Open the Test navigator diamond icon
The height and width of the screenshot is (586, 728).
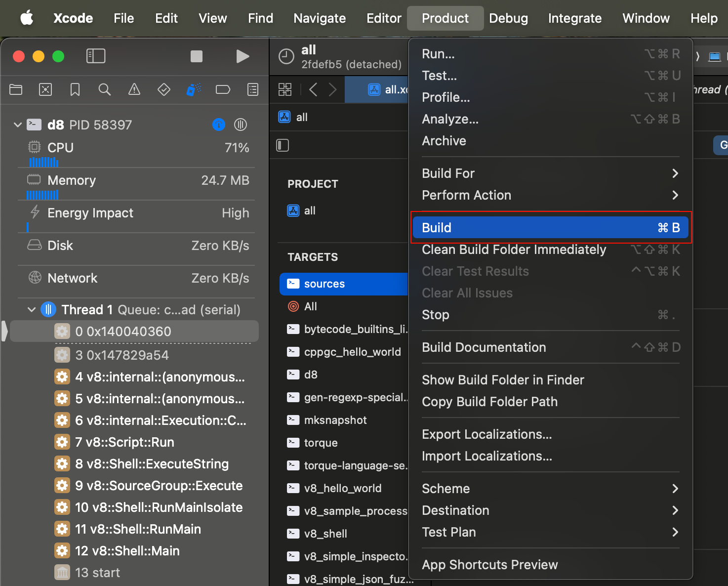pyautogui.click(x=164, y=89)
